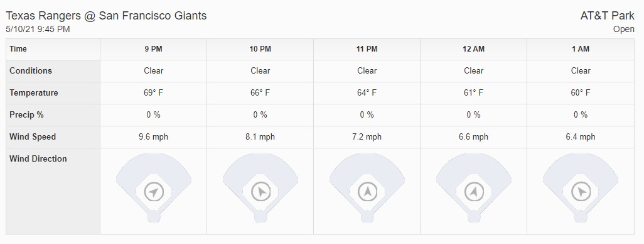644x244 pixels.
Task: Click the Texas Rangers @ San Francisco Giants title
Action: click(106, 16)
